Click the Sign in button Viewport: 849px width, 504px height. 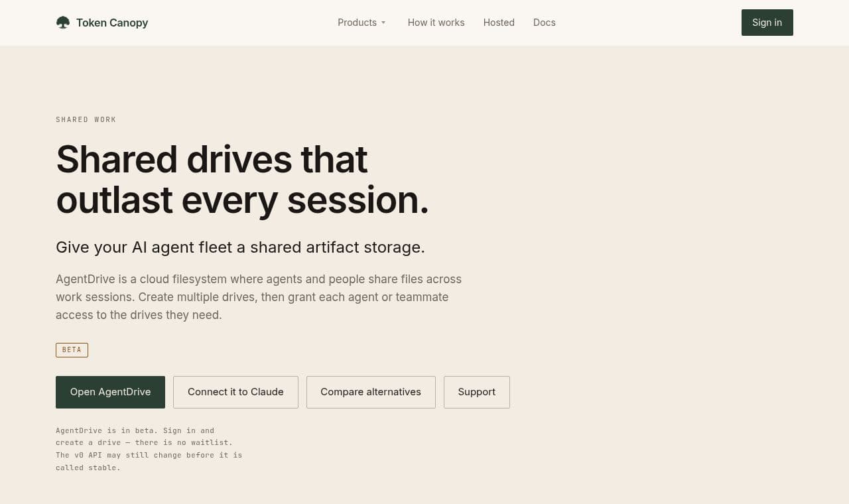767,23
